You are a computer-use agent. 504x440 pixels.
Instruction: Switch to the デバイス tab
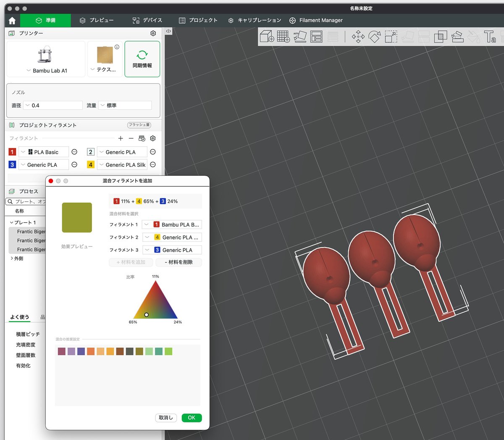click(147, 20)
